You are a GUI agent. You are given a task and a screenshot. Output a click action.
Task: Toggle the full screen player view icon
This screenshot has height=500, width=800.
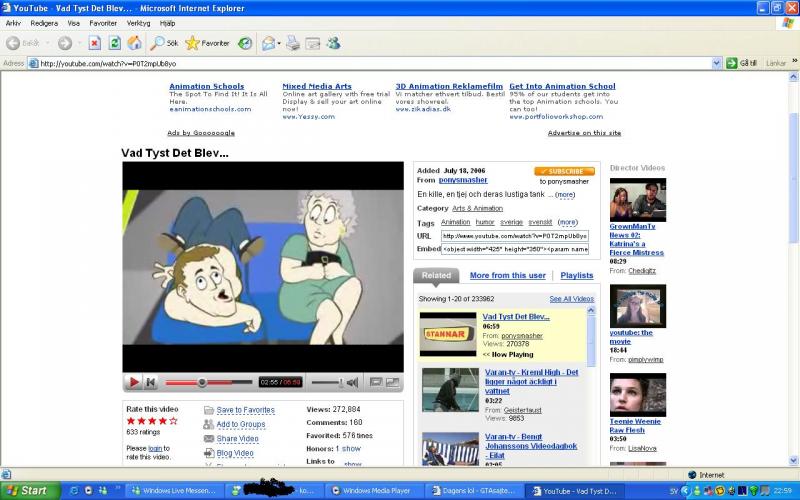tap(393, 382)
